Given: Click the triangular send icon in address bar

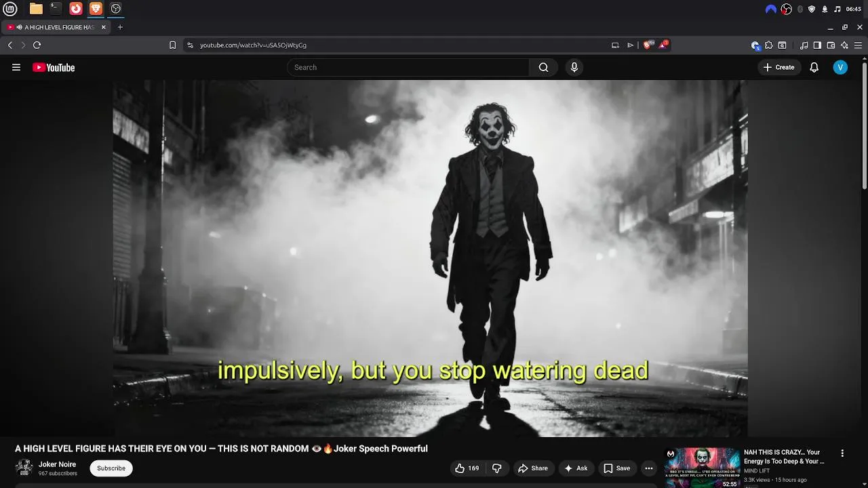Looking at the screenshot, I should click(630, 45).
